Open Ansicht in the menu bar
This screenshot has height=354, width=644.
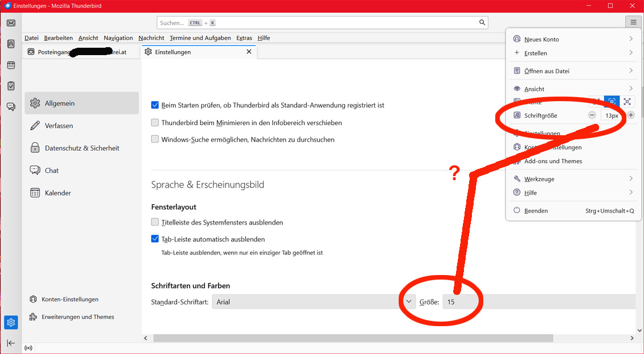pyautogui.click(x=88, y=38)
